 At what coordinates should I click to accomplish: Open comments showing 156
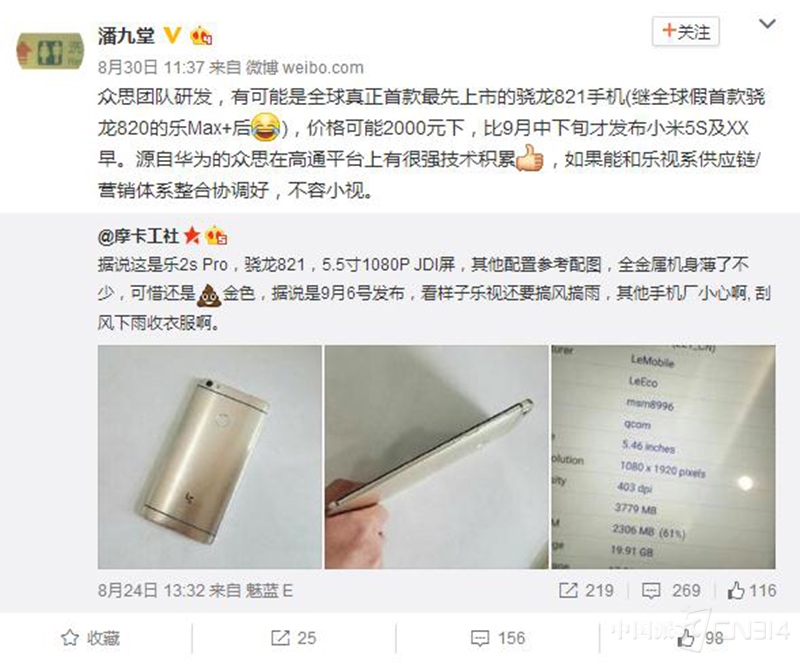point(497,638)
